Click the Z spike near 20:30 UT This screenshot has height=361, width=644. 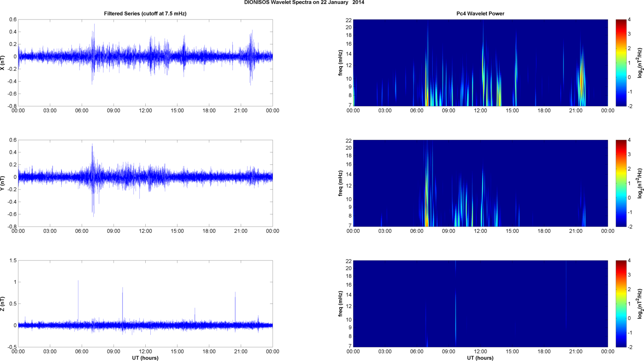tap(235, 306)
